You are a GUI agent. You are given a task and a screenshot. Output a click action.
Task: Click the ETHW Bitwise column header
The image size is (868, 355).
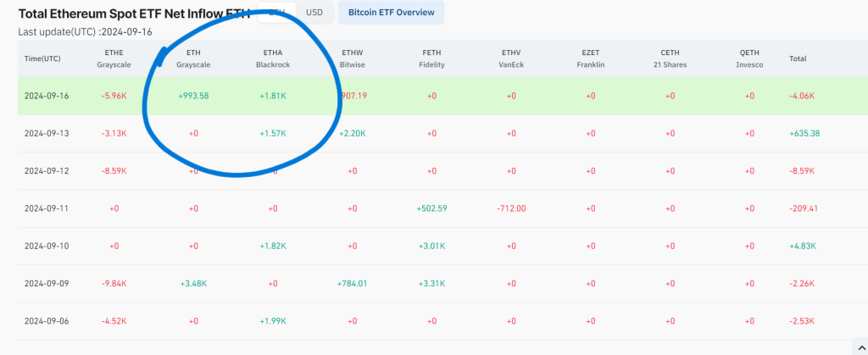(x=352, y=58)
